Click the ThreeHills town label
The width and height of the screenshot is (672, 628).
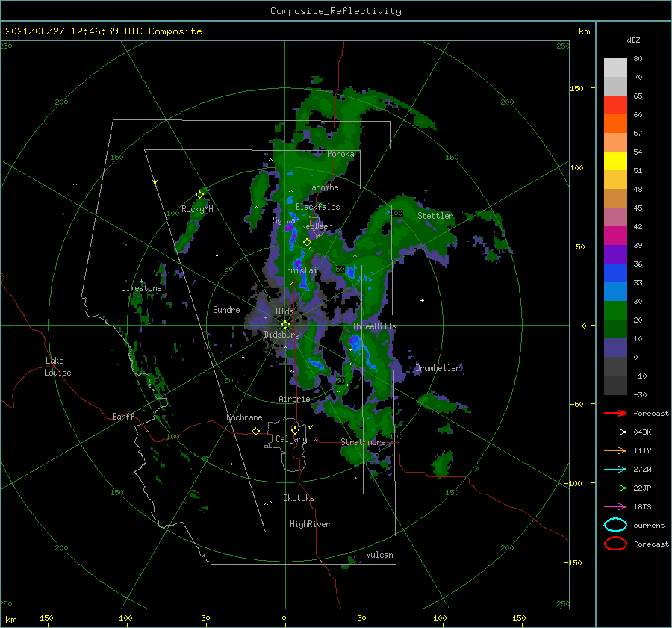375,326
